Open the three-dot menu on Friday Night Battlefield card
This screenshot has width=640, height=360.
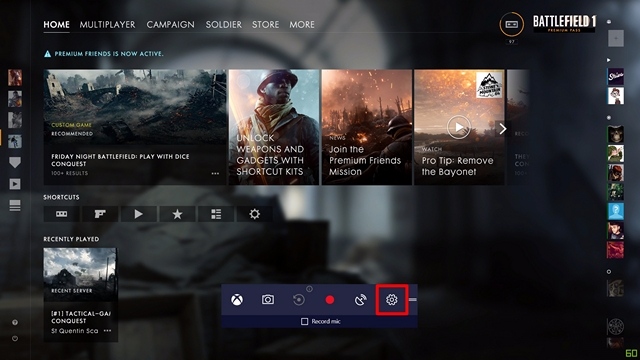coord(215,173)
